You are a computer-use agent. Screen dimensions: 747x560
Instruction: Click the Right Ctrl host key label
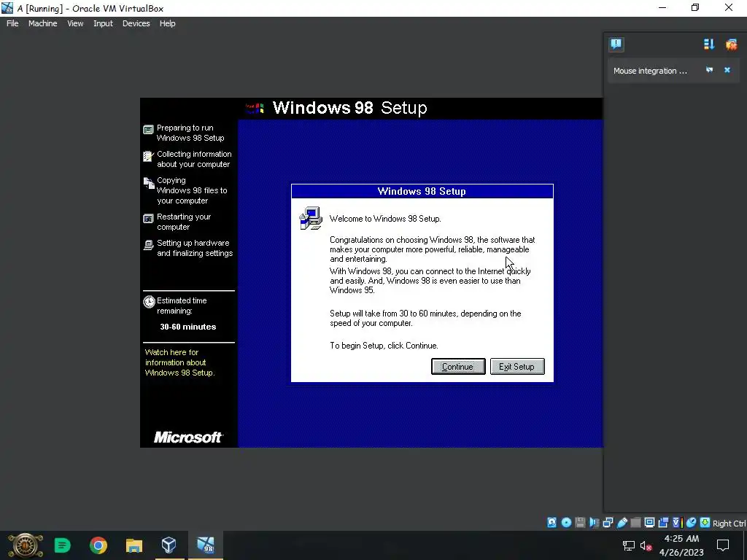click(x=729, y=524)
